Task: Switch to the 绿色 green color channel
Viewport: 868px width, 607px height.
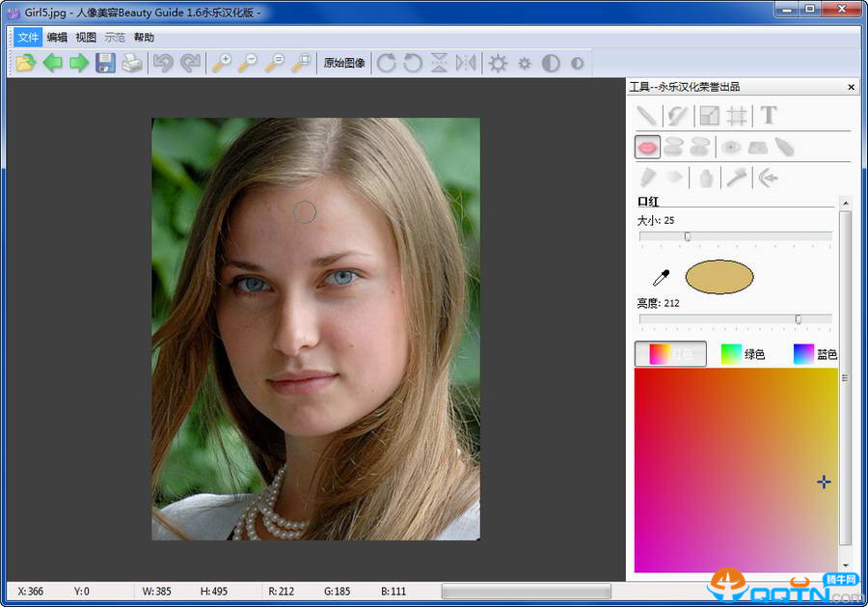Action: coord(744,354)
